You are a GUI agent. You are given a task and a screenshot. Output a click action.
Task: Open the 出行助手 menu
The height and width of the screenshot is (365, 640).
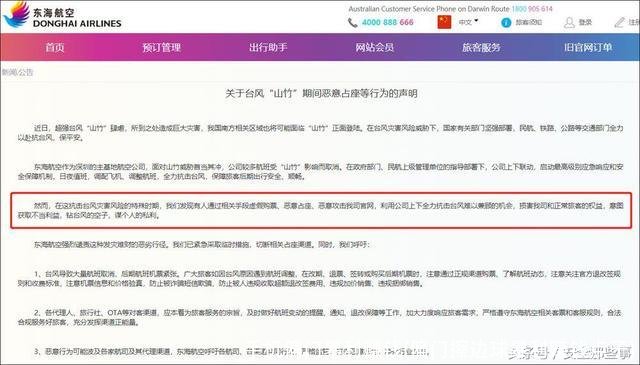268,47
